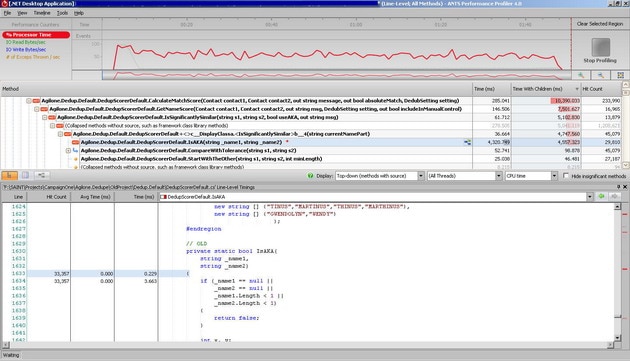630x361 pixels.
Task: Select # of Exceps Thrown / sec counter
Action: coord(33,57)
